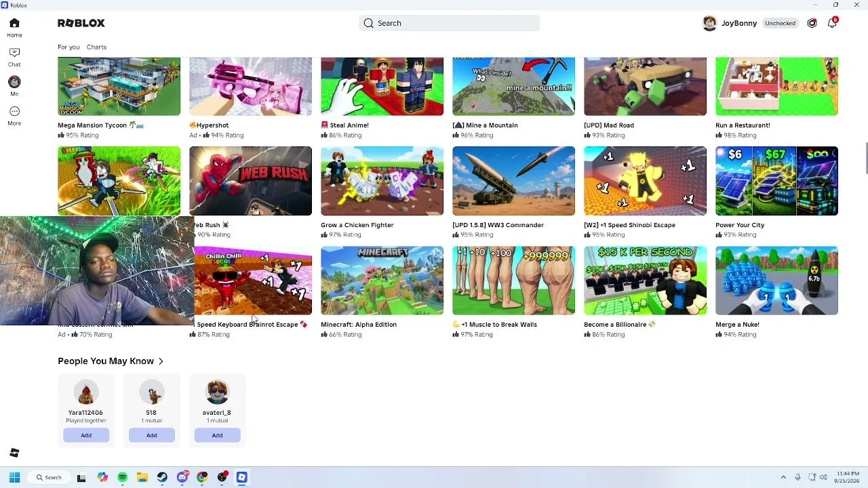The image size is (868, 488).
Task: Open Power Your City game thumbnail
Action: 777,181
